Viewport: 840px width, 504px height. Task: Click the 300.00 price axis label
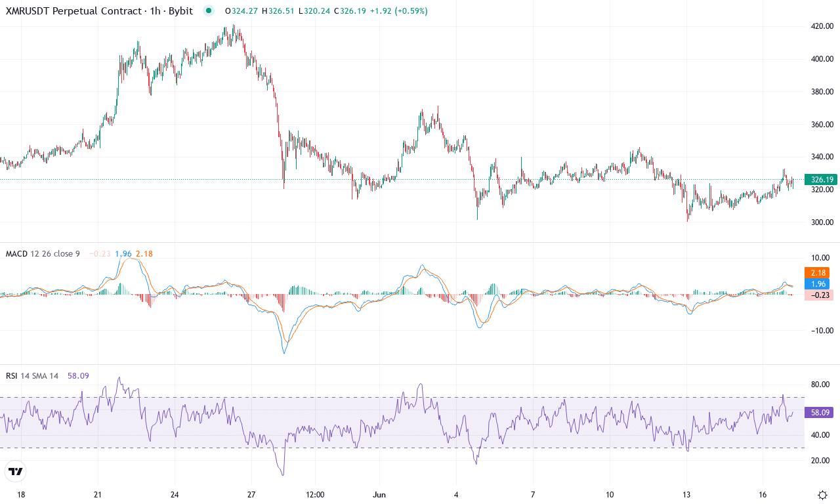[x=822, y=222]
